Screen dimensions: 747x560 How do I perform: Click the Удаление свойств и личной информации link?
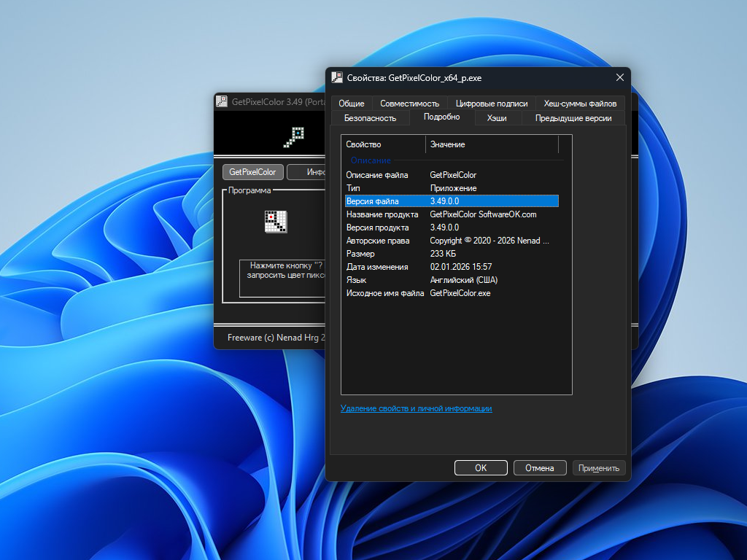pos(416,408)
